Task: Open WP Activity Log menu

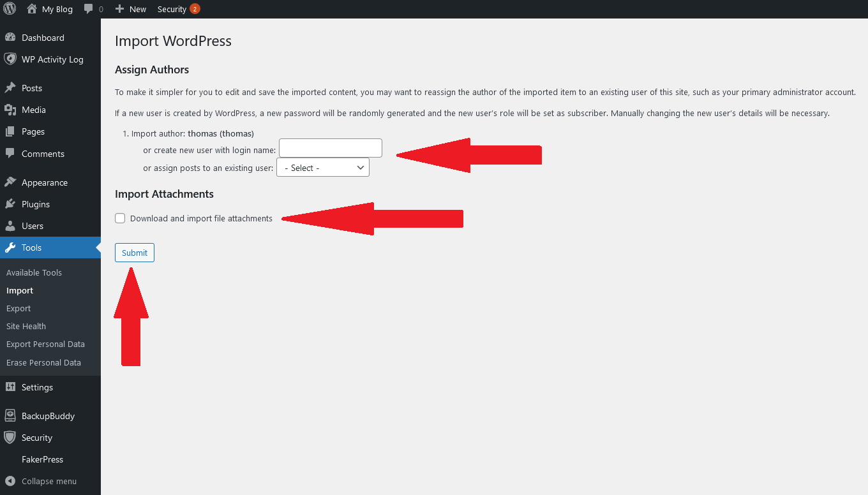Action: [x=52, y=59]
